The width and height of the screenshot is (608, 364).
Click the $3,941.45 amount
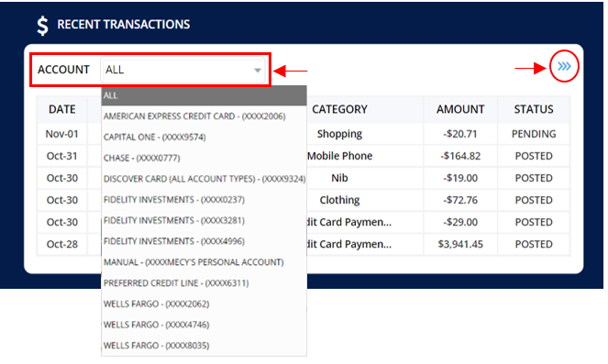point(460,244)
